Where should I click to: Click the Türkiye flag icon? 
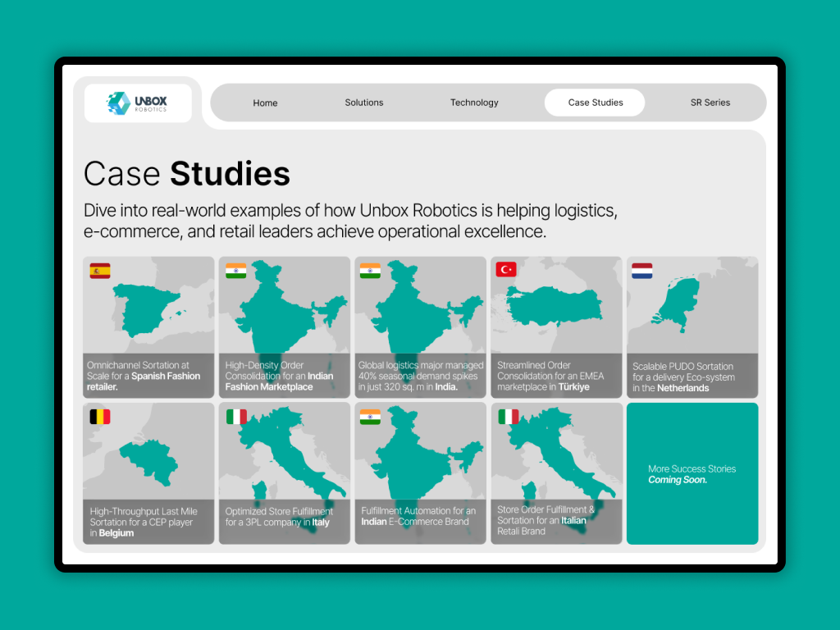[x=506, y=269]
